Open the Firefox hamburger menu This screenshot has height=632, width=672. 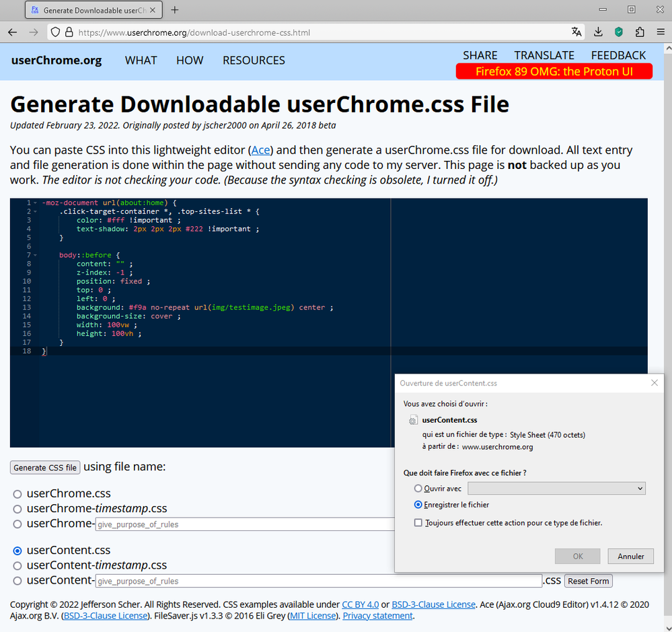tap(660, 32)
